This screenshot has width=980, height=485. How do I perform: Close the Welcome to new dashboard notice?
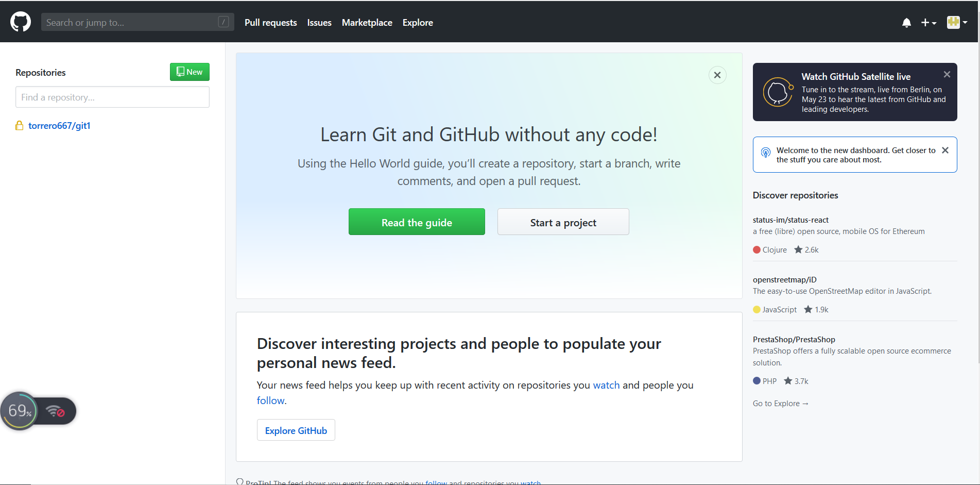(x=945, y=150)
